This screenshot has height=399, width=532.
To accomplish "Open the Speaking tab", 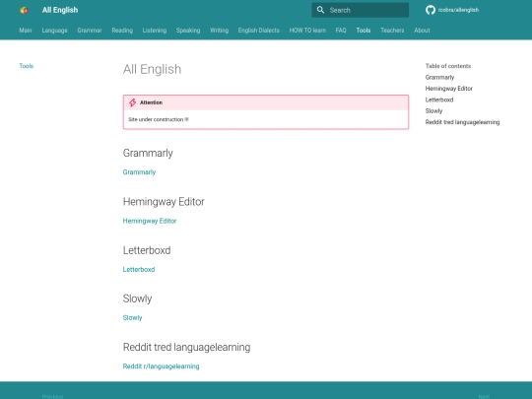I will pos(188,31).
